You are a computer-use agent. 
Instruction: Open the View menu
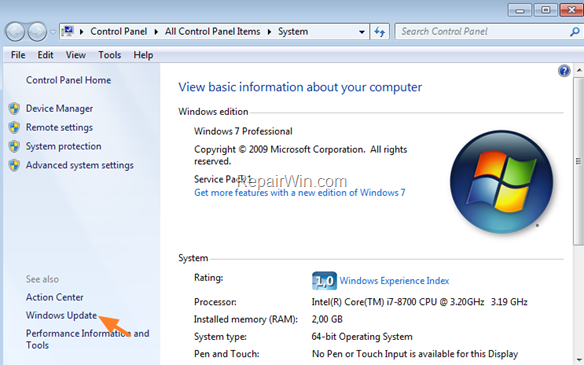(76, 55)
